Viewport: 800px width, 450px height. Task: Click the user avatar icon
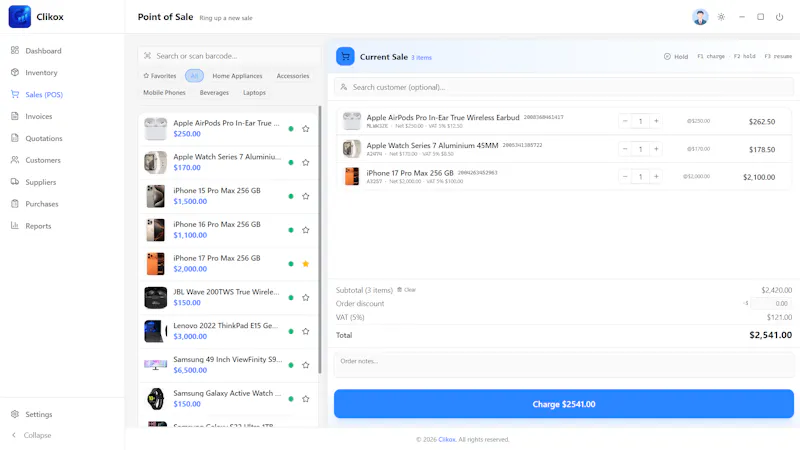tap(700, 17)
